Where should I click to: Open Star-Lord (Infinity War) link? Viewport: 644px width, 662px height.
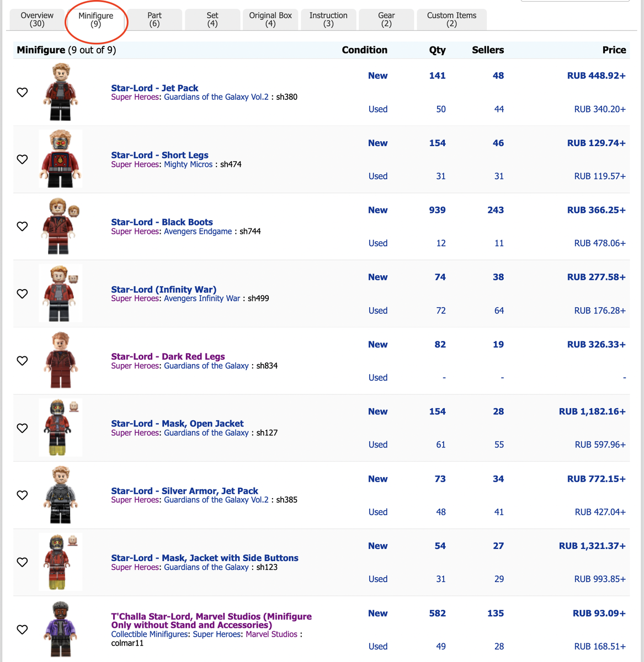pos(163,289)
